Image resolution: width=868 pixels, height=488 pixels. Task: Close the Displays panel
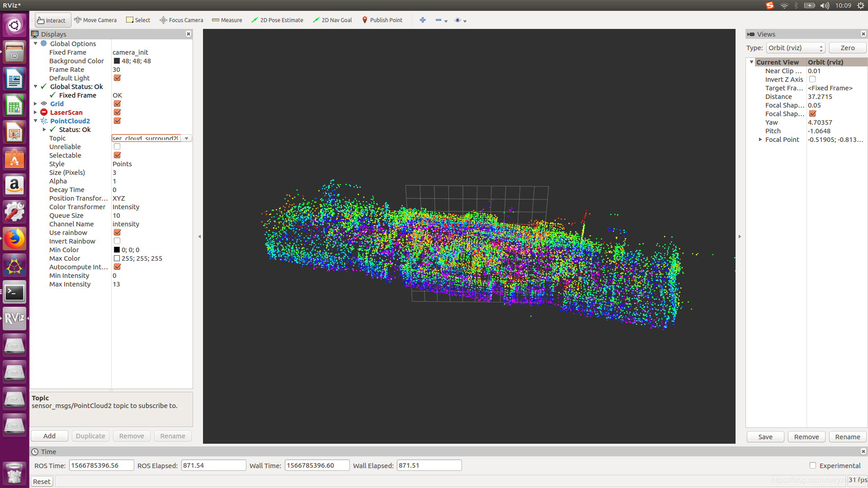tap(189, 34)
